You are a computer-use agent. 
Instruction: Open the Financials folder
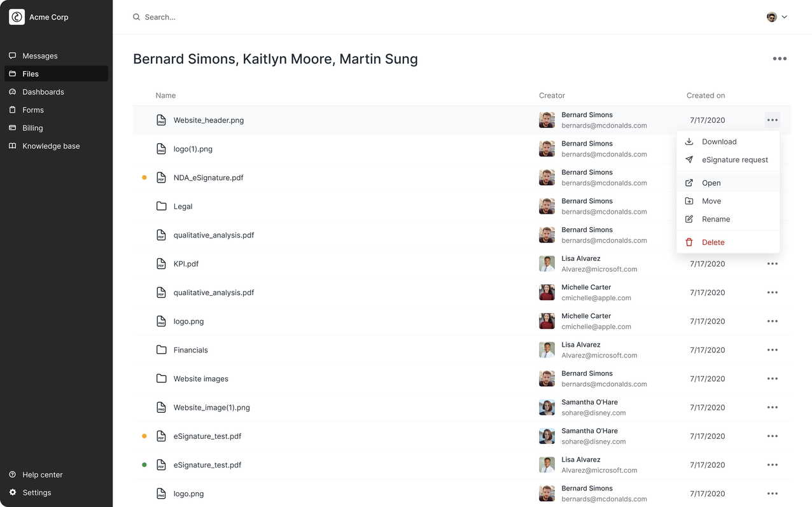coord(190,350)
